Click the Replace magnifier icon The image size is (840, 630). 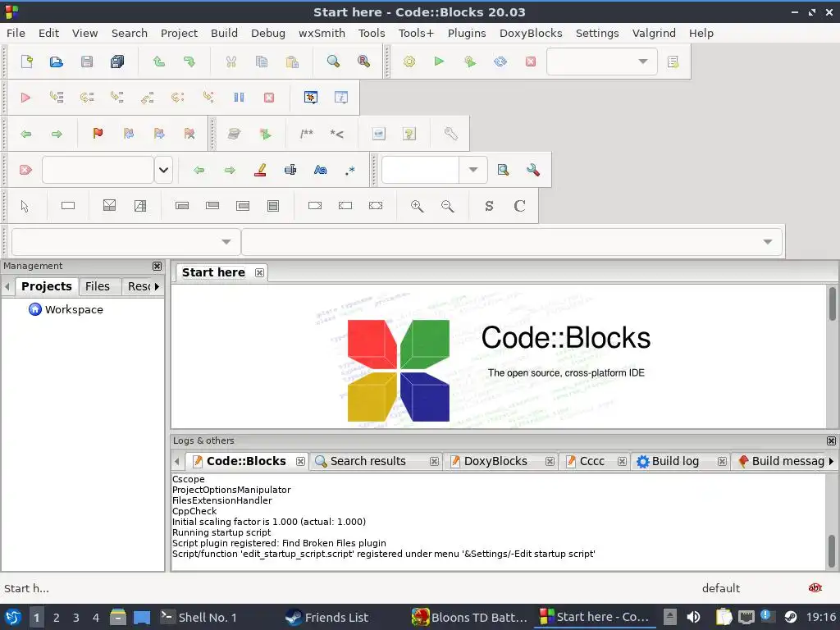pyautogui.click(x=363, y=62)
